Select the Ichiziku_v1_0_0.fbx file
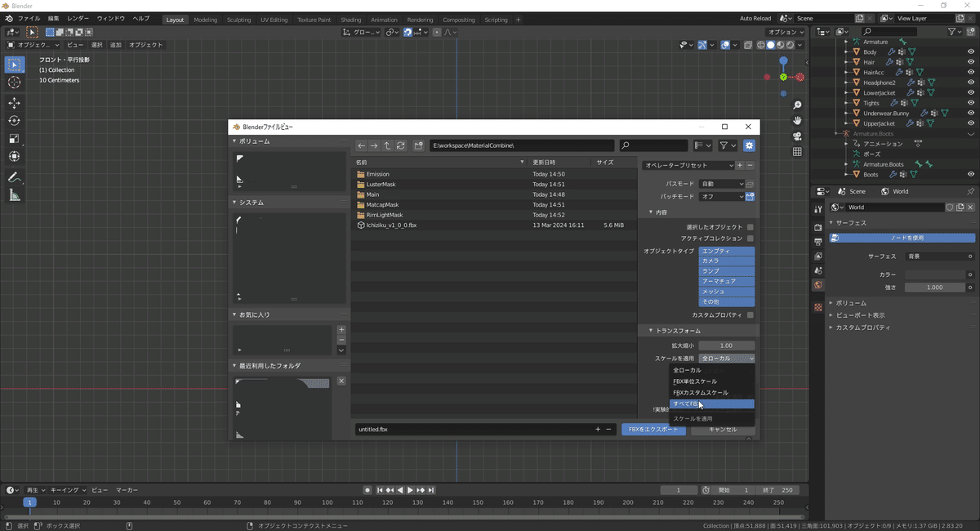This screenshot has height=531, width=980. tap(391, 225)
